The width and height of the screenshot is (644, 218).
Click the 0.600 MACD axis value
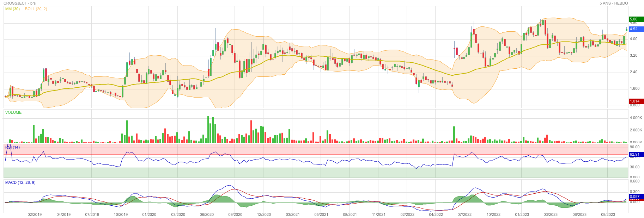pyautogui.click(x=634, y=181)
